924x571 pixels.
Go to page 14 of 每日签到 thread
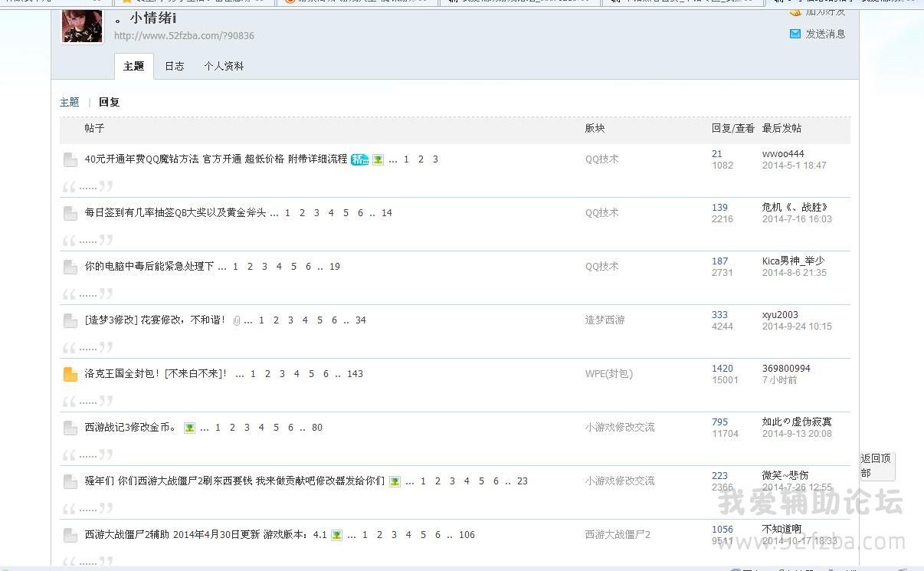pyautogui.click(x=386, y=213)
